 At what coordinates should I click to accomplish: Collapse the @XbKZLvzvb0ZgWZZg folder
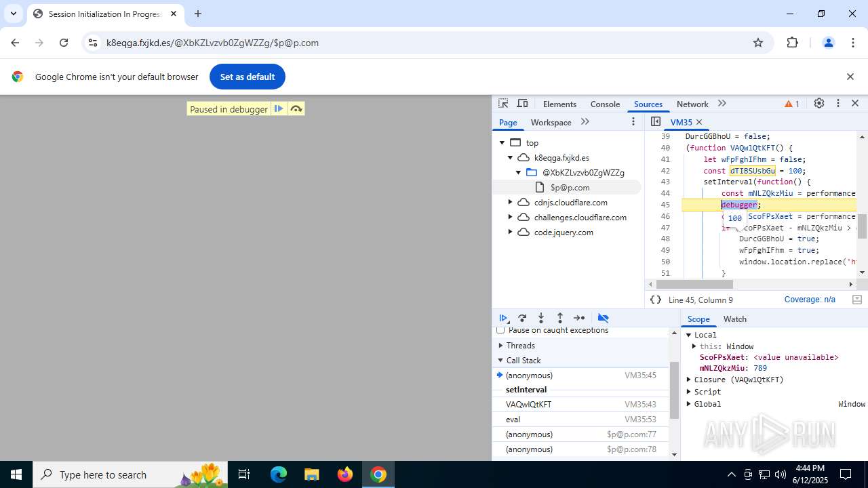point(519,173)
